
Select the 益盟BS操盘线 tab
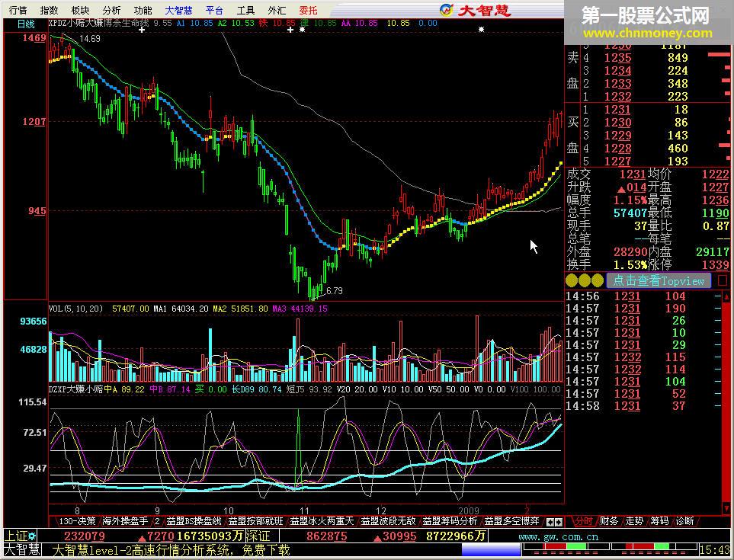point(194,520)
